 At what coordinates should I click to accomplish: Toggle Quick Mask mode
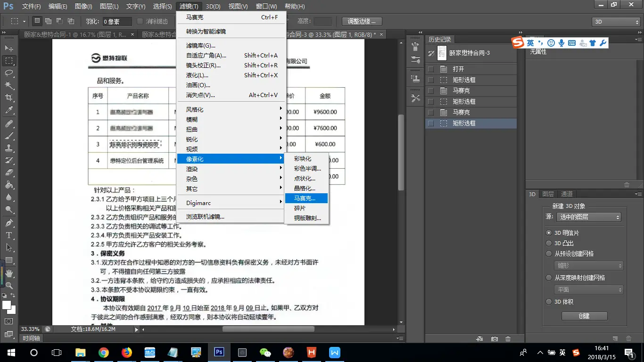(9, 321)
